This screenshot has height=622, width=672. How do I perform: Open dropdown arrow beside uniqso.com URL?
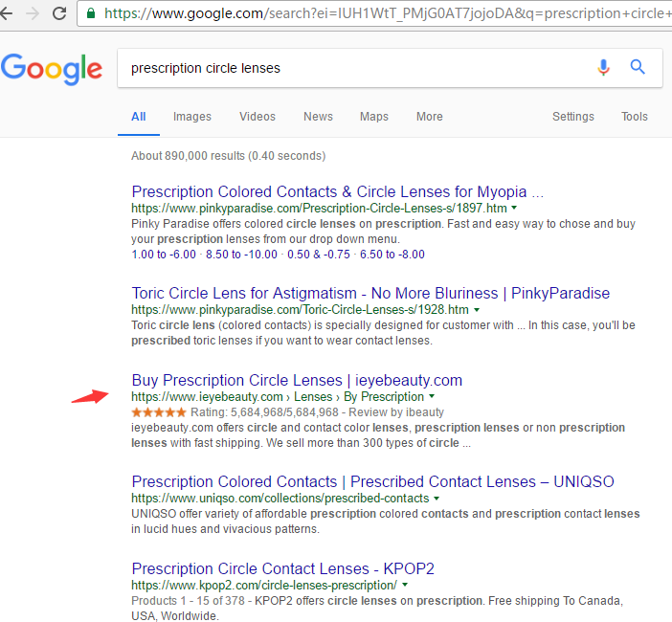(437, 499)
